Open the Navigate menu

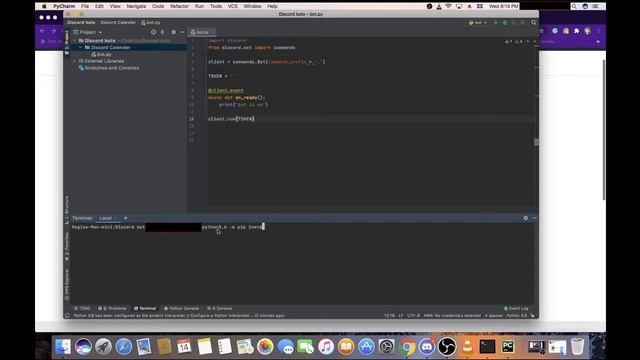(x=136, y=6)
